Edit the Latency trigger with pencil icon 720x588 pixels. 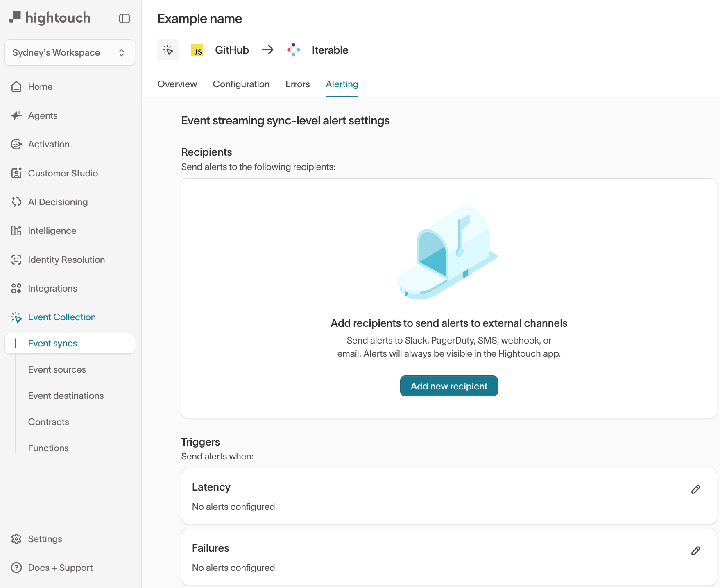click(x=696, y=489)
